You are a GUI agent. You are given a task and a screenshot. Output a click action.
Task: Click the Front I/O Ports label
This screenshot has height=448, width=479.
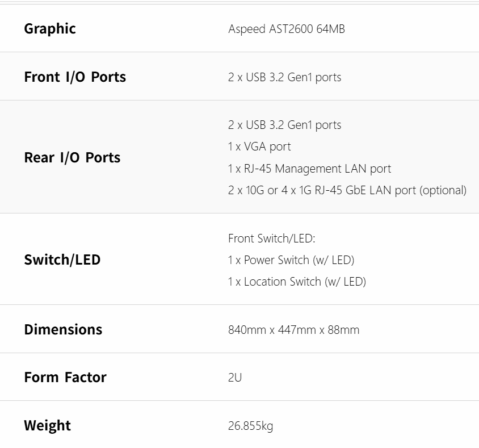pyautogui.click(x=75, y=77)
